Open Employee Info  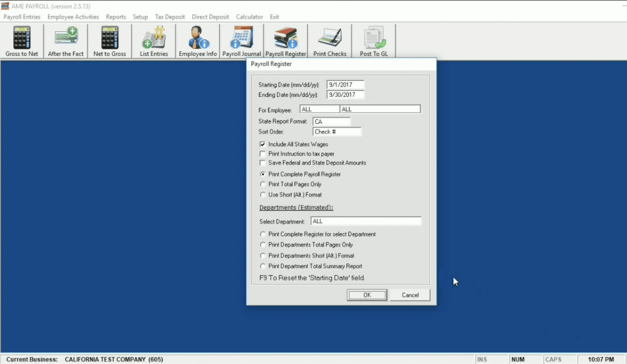(197, 40)
